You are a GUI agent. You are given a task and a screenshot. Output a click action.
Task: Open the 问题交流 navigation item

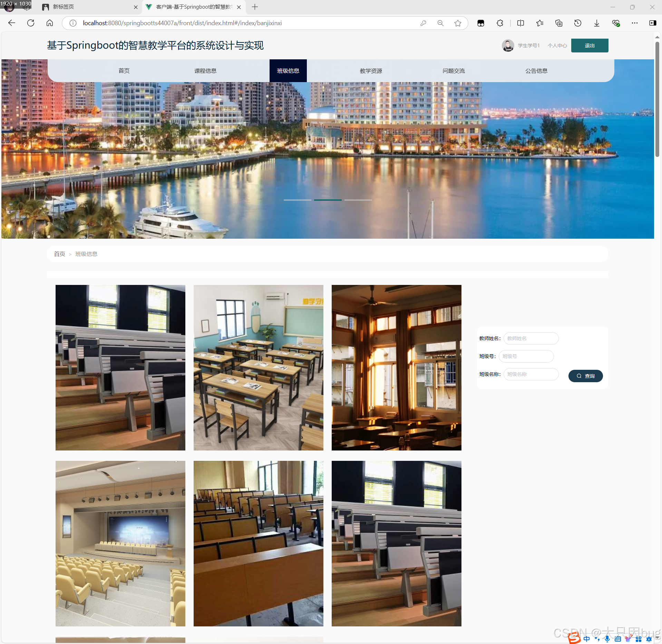454,71
